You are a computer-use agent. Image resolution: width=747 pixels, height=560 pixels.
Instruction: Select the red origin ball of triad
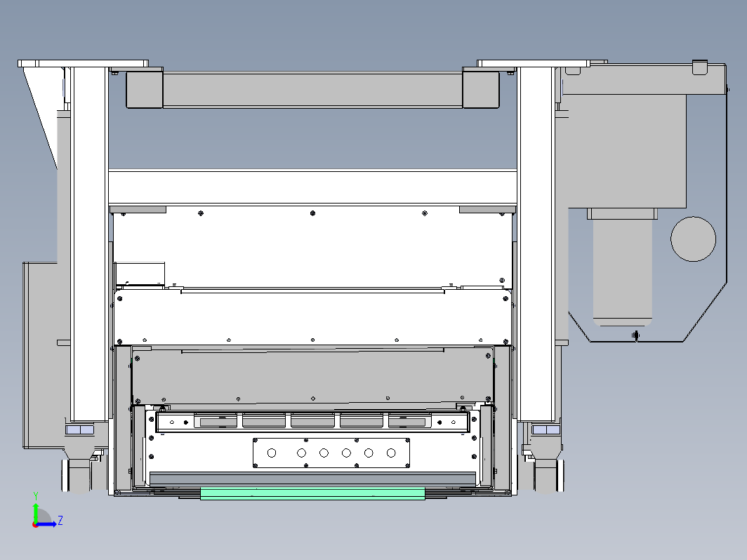[35, 525]
